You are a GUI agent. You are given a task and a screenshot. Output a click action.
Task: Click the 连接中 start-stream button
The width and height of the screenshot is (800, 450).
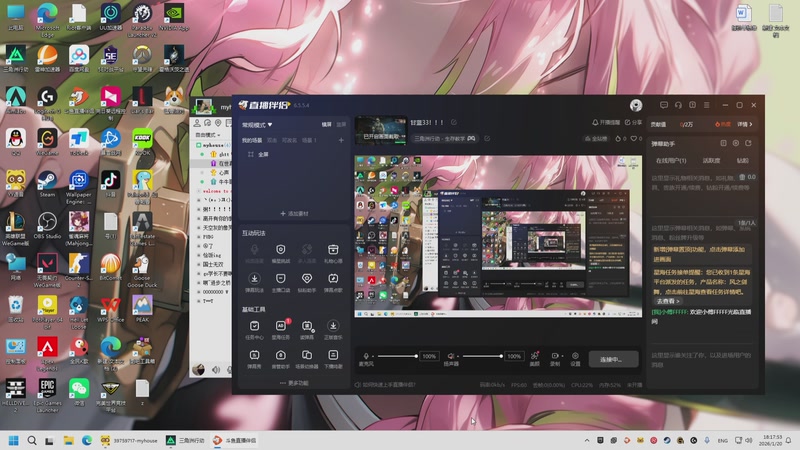[613, 359]
